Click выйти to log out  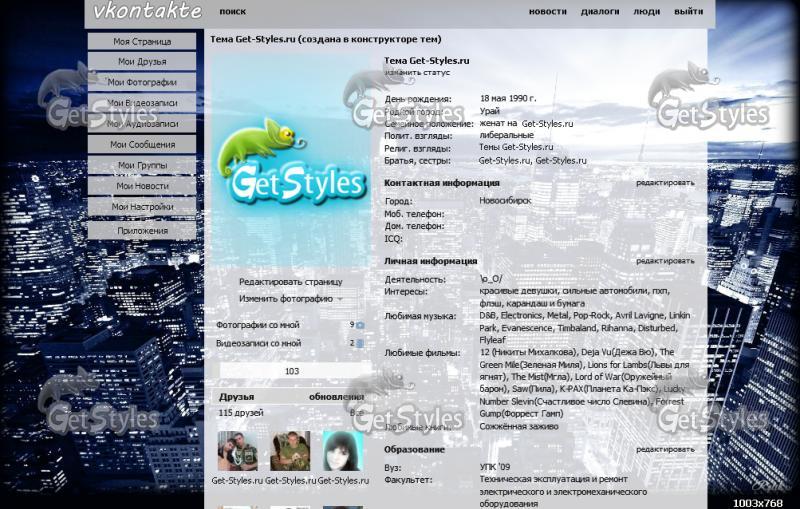pyautogui.click(x=688, y=12)
